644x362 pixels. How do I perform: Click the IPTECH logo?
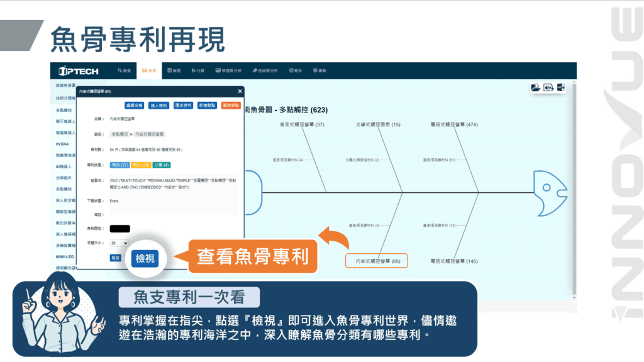pyautogui.click(x=79, y=71)
